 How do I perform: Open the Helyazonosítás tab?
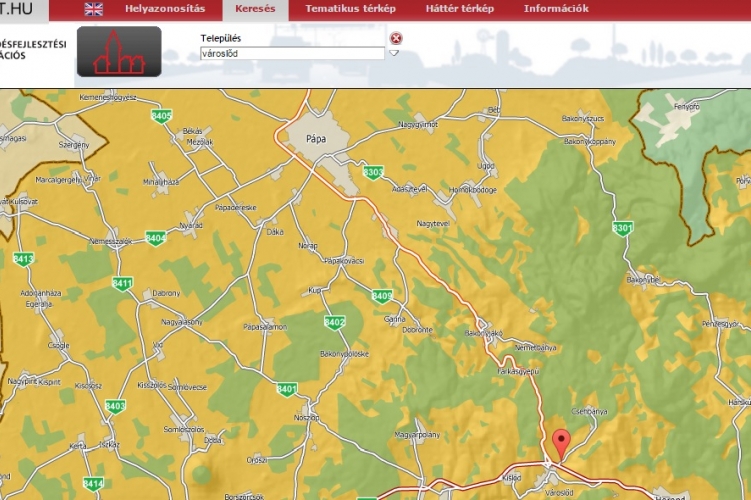[165, 9]
